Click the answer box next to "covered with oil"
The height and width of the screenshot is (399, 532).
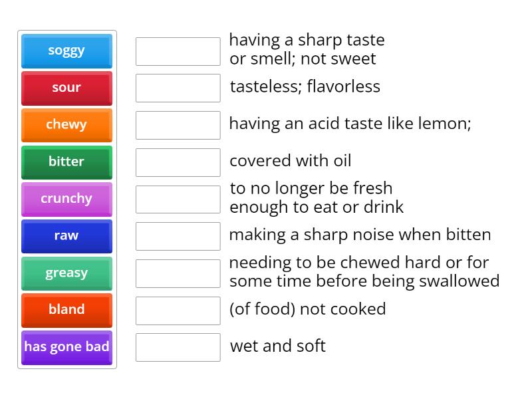point(177,161)
